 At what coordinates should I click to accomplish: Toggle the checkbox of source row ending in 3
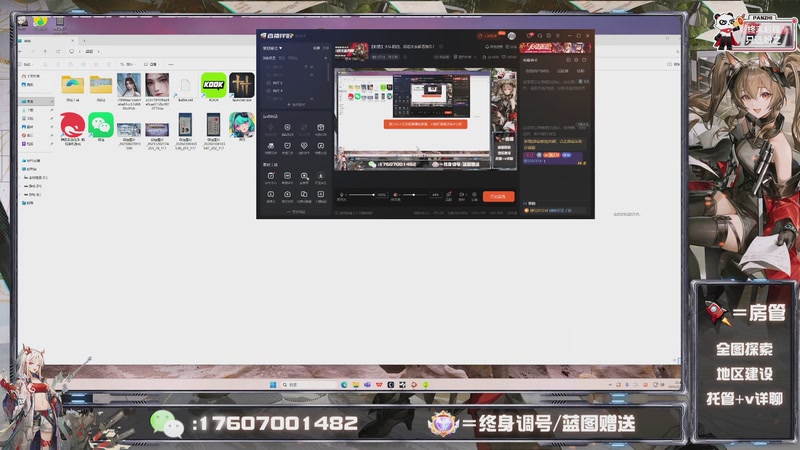click(269, 83)
